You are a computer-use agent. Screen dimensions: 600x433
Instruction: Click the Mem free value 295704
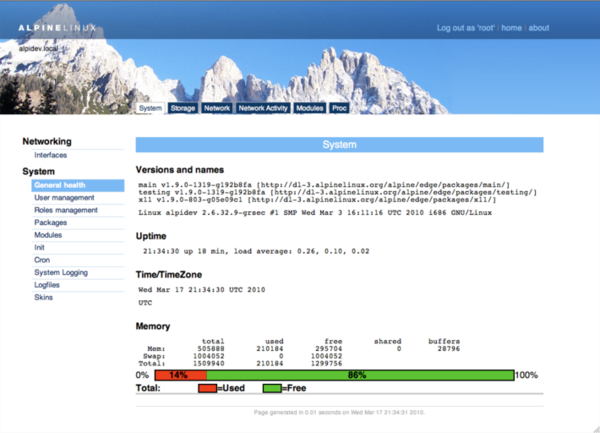coord(329,349)
